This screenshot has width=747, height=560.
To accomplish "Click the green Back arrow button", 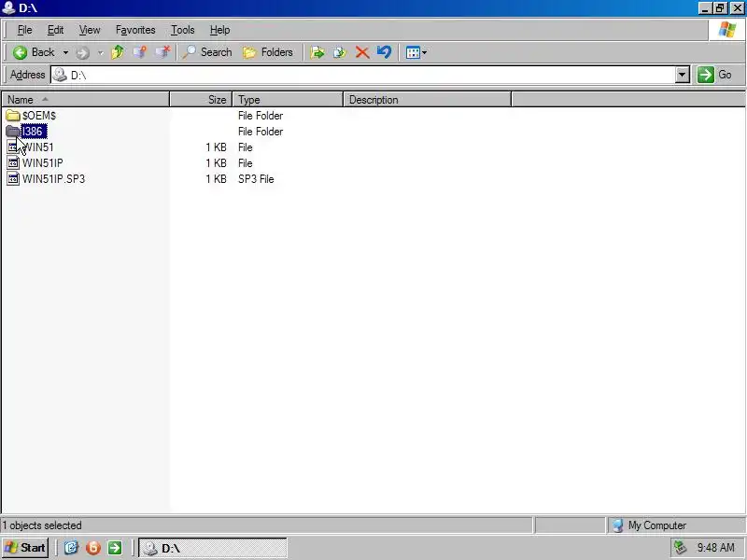I will pos(33,52).
